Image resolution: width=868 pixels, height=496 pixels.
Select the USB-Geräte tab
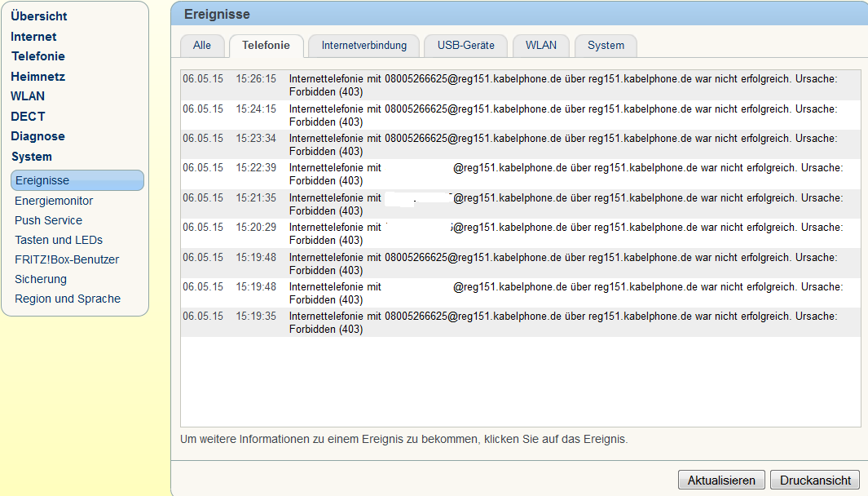pos(465,46)
